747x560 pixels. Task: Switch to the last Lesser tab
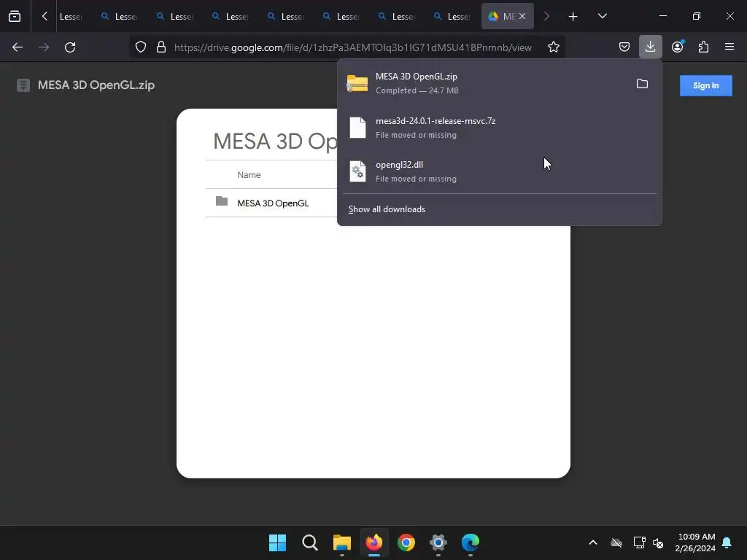pyautogui.click(x=452, y=16)
